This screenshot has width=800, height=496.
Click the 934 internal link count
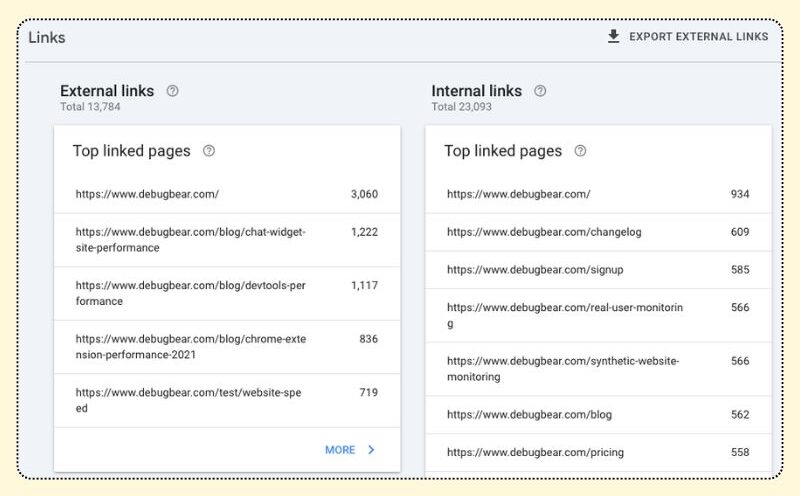tap(740, 194)
